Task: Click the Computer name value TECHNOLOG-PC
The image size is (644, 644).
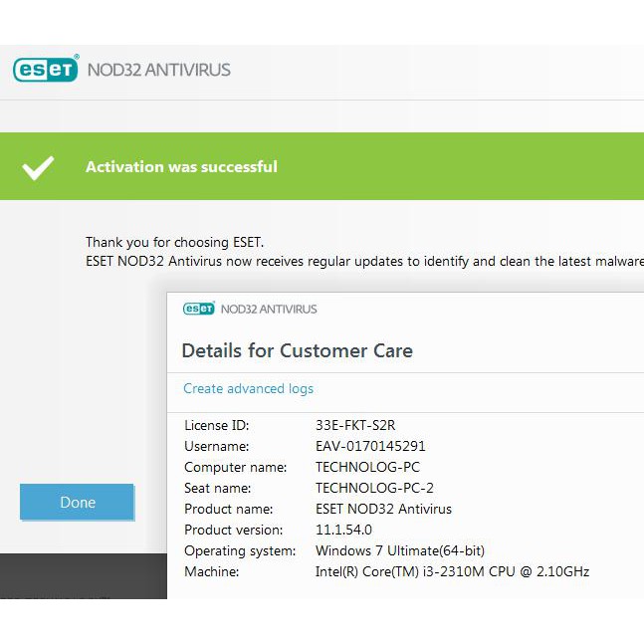Action: [367, 467]
